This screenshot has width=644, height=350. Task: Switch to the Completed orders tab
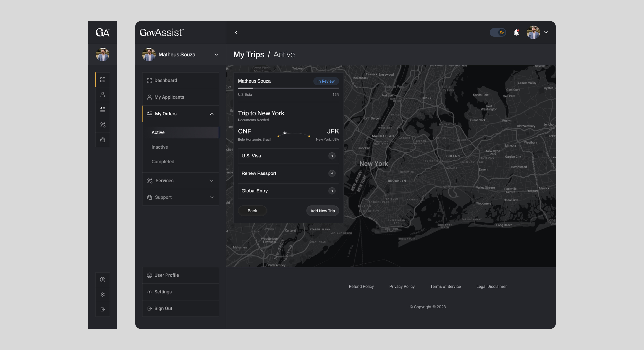point(163,161)
